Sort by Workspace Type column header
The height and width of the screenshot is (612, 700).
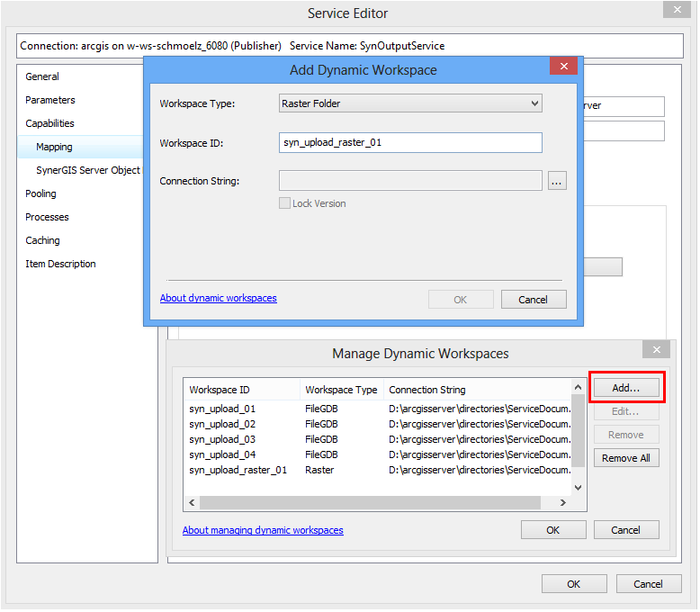(x=341, y=390)
